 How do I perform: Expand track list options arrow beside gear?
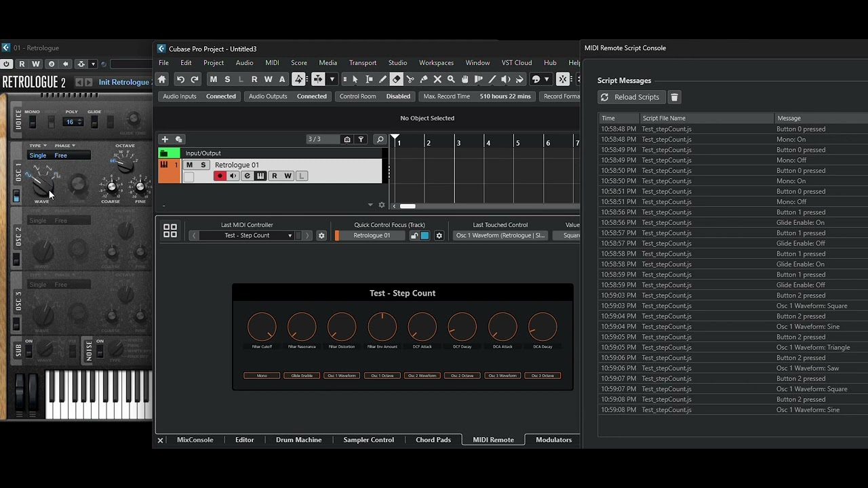tap(370, 205)
